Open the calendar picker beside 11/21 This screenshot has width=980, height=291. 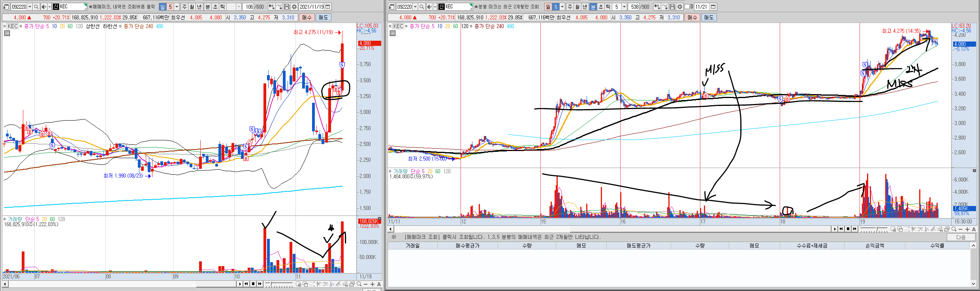tap(713, 7)
